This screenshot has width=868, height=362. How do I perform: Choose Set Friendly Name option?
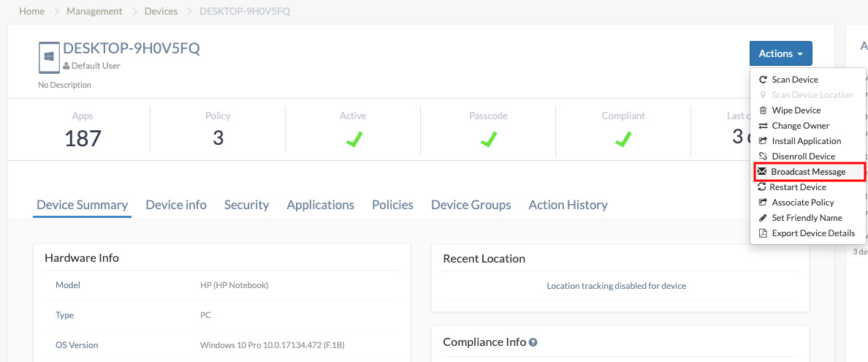pyautogui.click(x=807, y=218)
